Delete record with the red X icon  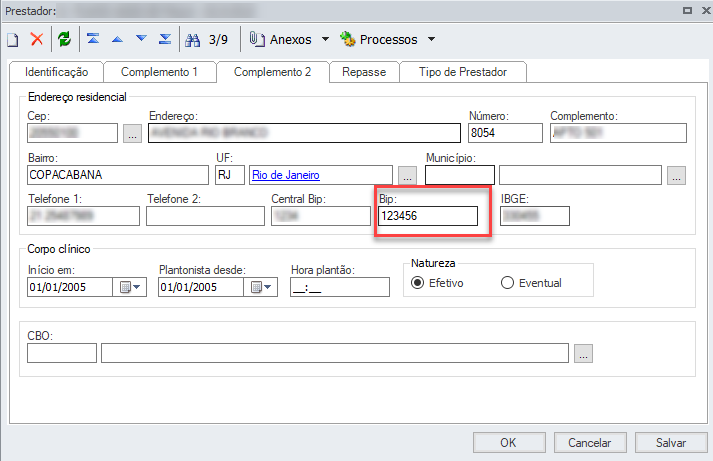pos(37,39)
